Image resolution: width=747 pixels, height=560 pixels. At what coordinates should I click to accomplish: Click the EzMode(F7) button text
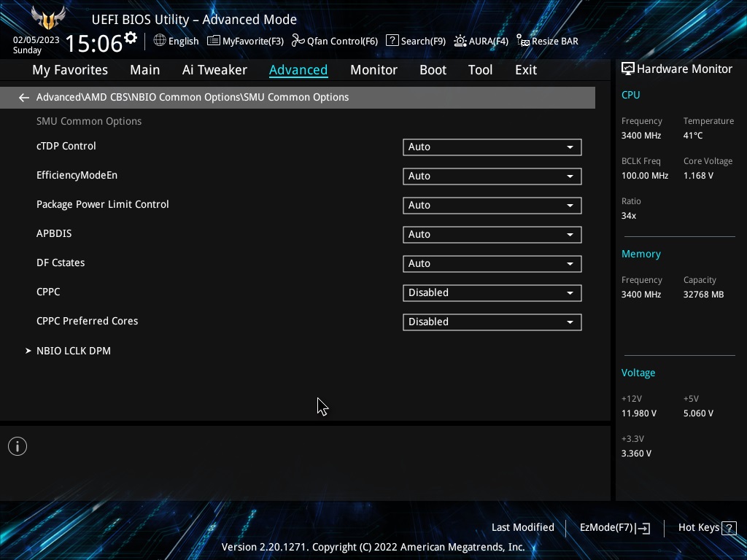(x=606, y=528)
